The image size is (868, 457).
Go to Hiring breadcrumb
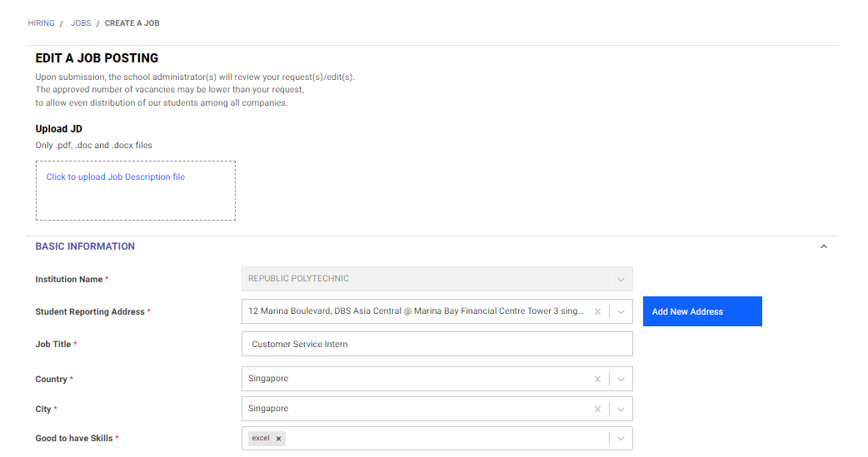click(41, 23)
